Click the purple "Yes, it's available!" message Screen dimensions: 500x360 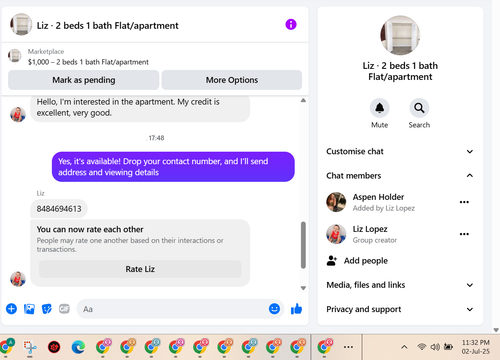[173, 167]
